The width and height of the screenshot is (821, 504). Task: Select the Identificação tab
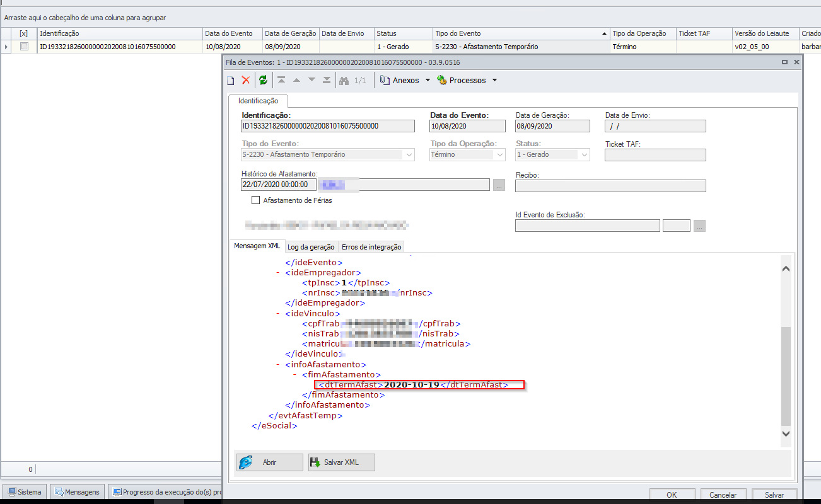(258, 101)
